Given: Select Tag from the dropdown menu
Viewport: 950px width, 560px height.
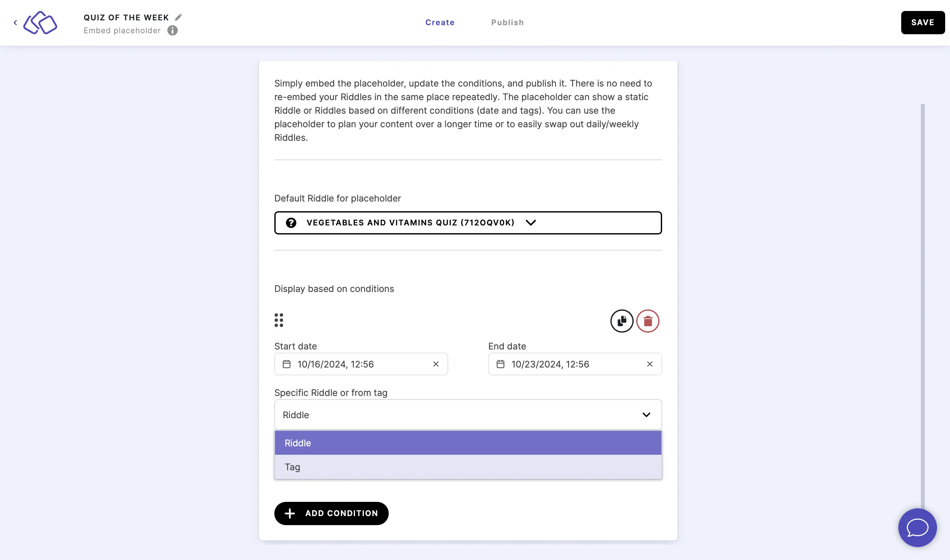Looking at the screenshot, I should (467, 467).
